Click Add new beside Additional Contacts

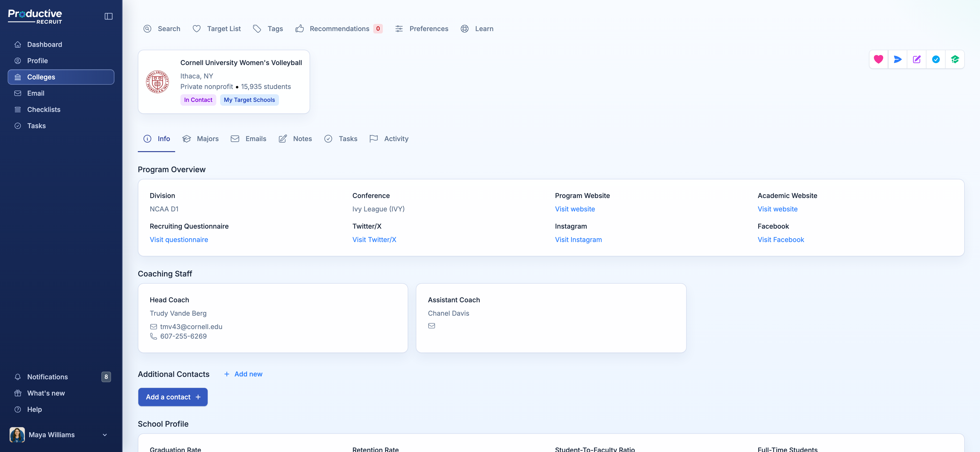pyautogui.click(x=243, y=374)
